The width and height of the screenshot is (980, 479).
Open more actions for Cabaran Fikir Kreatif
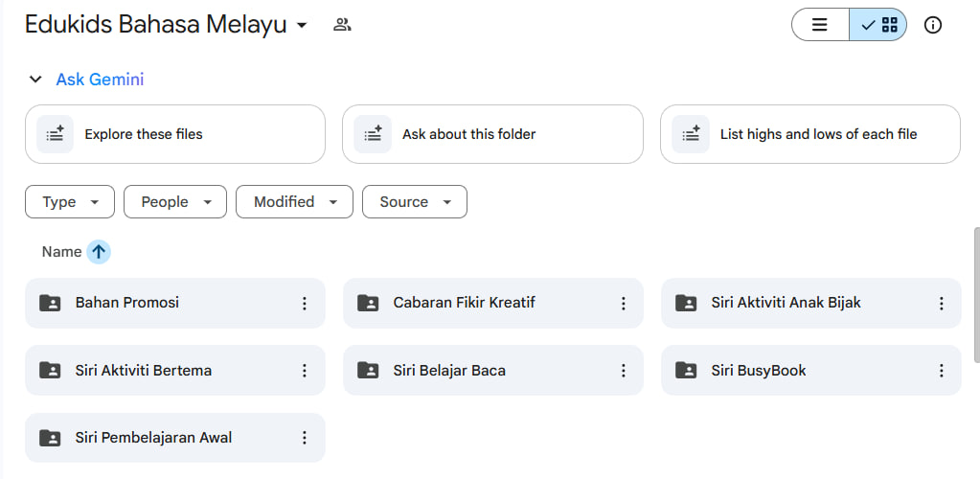[x=623, y=304]
